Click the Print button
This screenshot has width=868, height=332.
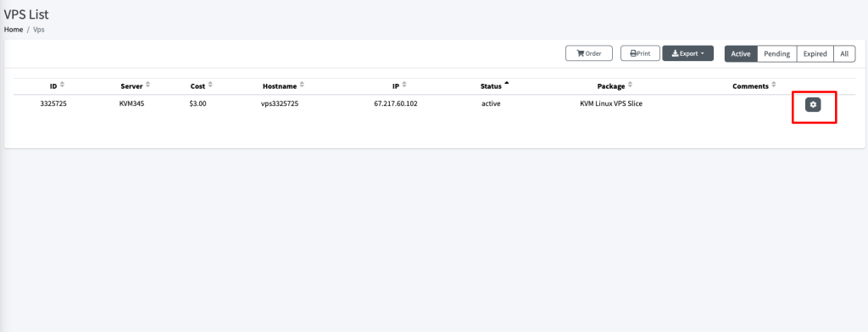click(640, 53)
